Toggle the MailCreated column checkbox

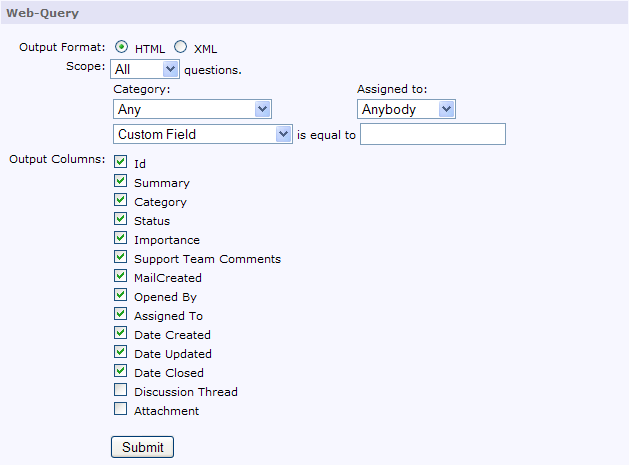pyautogui.click(x=120, y=276)
